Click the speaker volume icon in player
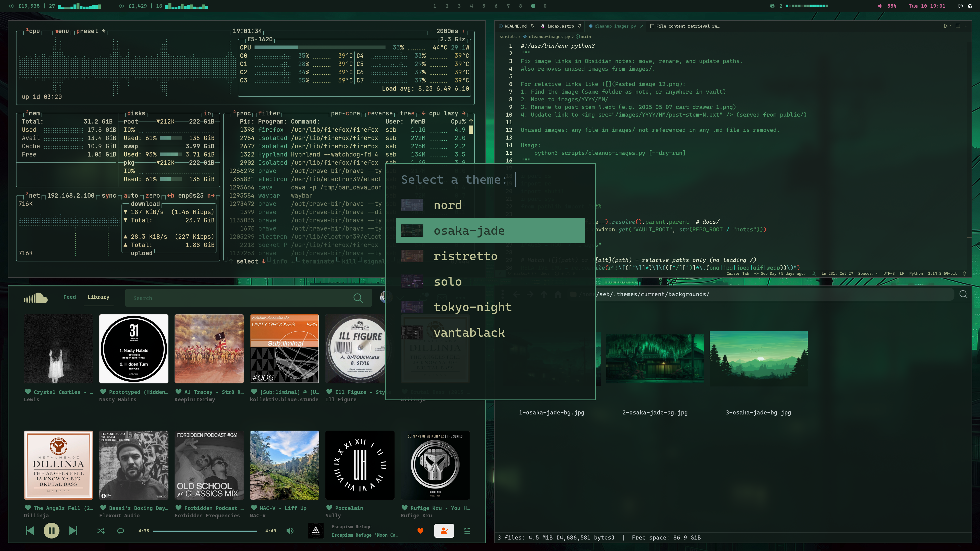 [x=290, y=531]
